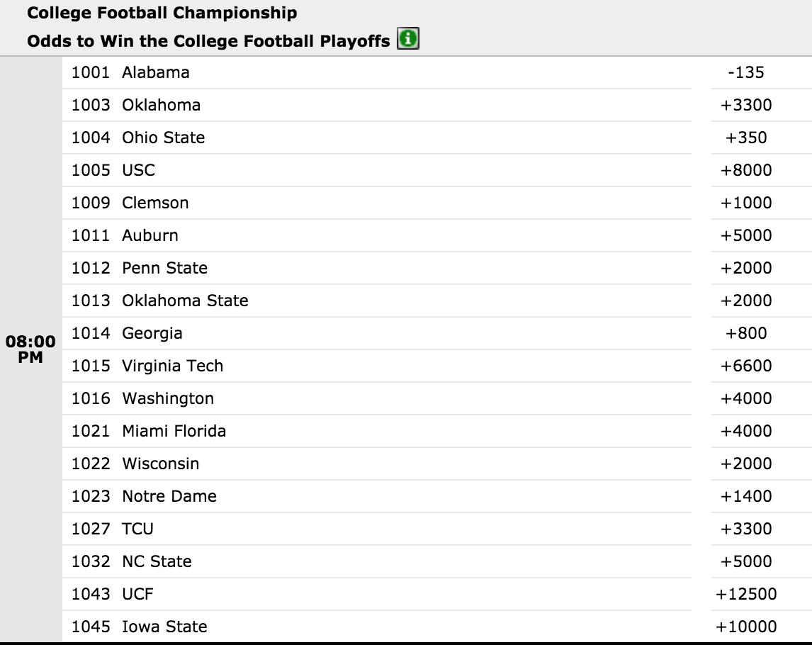
Task: Click the Odds to Win heading
Action: click(x=208, y=41)
